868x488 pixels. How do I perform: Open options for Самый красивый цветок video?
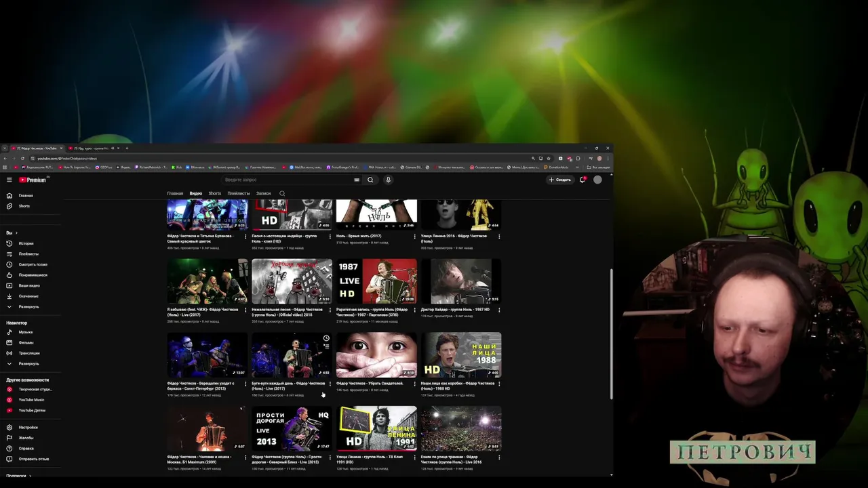(245, 237)
